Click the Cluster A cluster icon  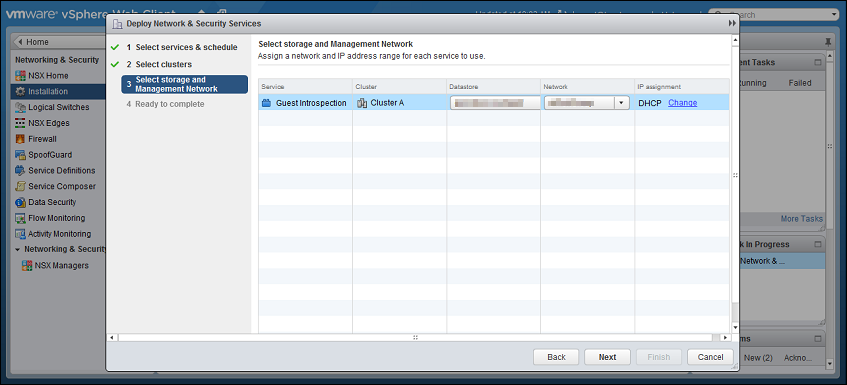click(362, 103)
